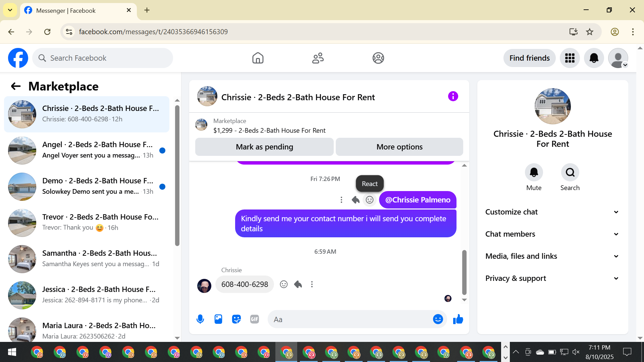Viewport: 644px width, 362px height.
Task: Open Facebook notifications bell
Action: [x=594, y=58]
